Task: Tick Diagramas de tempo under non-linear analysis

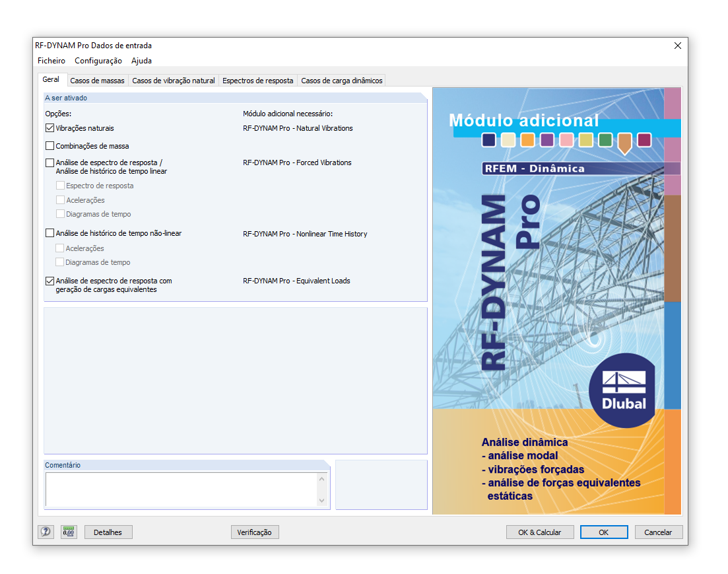Action: coord(59,262)
